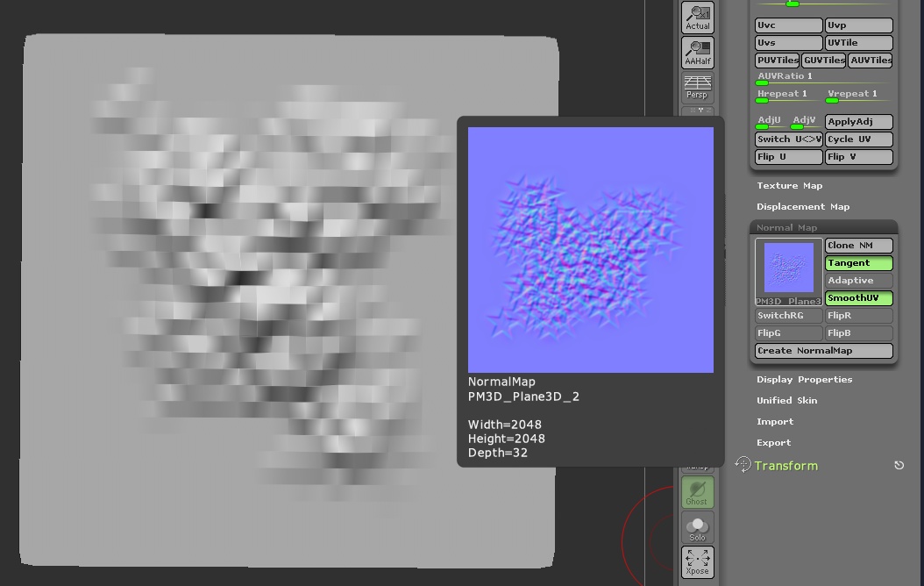The image size is (924, 586).
Task: Click the reset icon beside Transform
Action: click(899, 465)
